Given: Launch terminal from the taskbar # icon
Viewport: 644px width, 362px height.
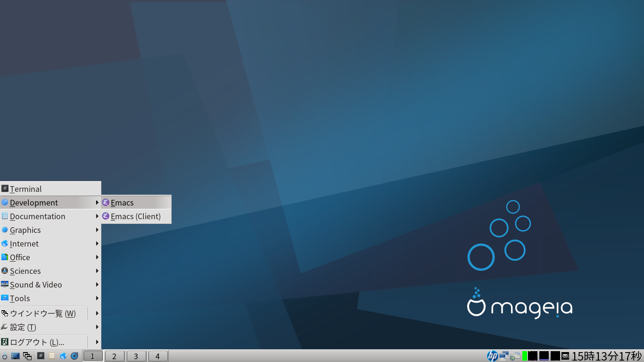Looking at the screenshot, I should pos(41,356).
